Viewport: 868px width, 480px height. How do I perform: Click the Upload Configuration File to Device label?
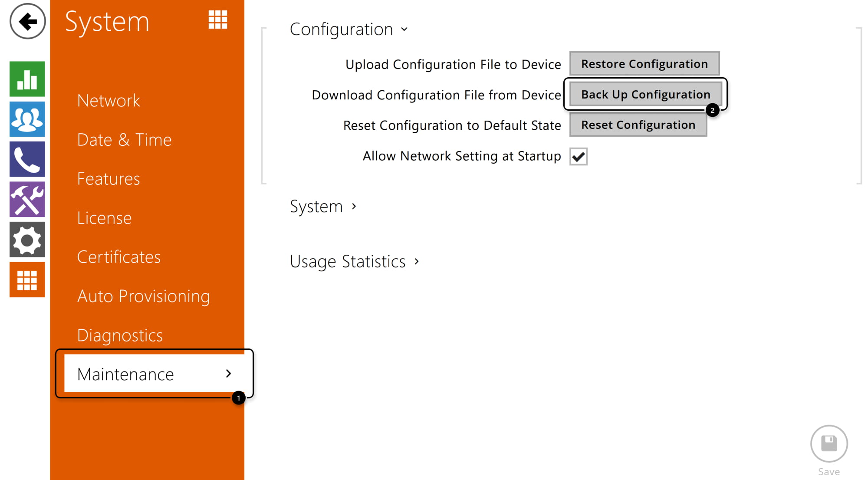(454, 64)
